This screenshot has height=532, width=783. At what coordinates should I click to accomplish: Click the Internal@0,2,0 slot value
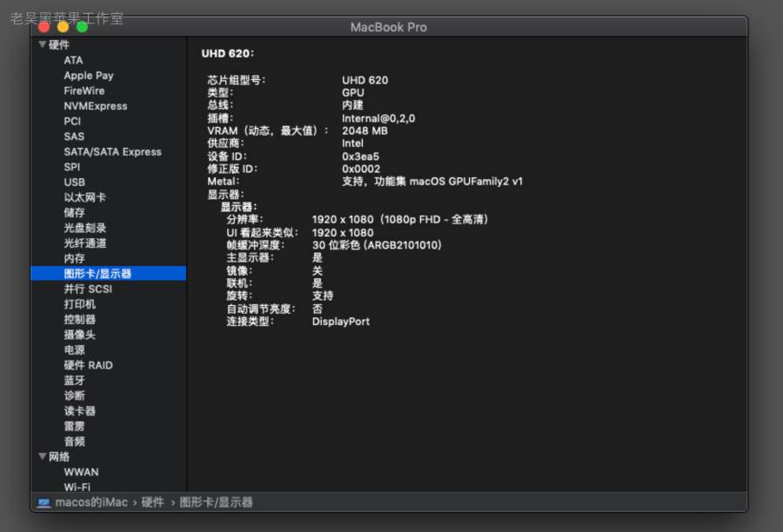378,118
